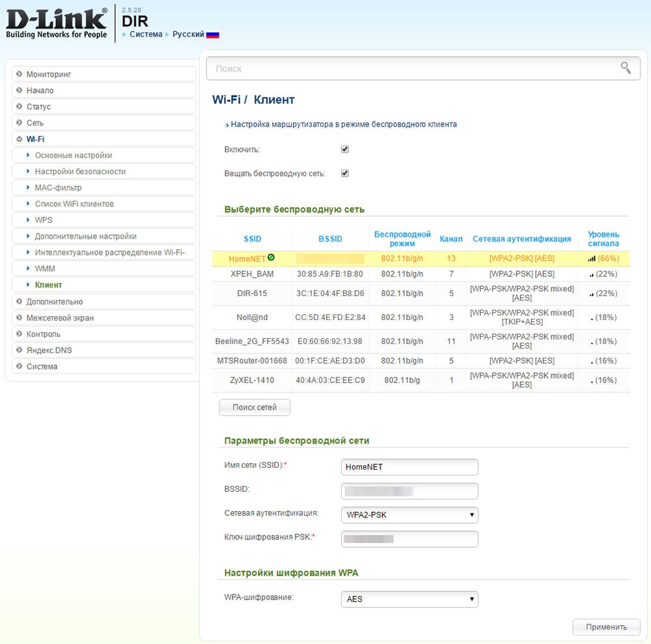Image resolution: width=651 pixels, height=644 pixels.
Task: Click the Статус menu arrow icon
Action: click(x=19, y=106)
